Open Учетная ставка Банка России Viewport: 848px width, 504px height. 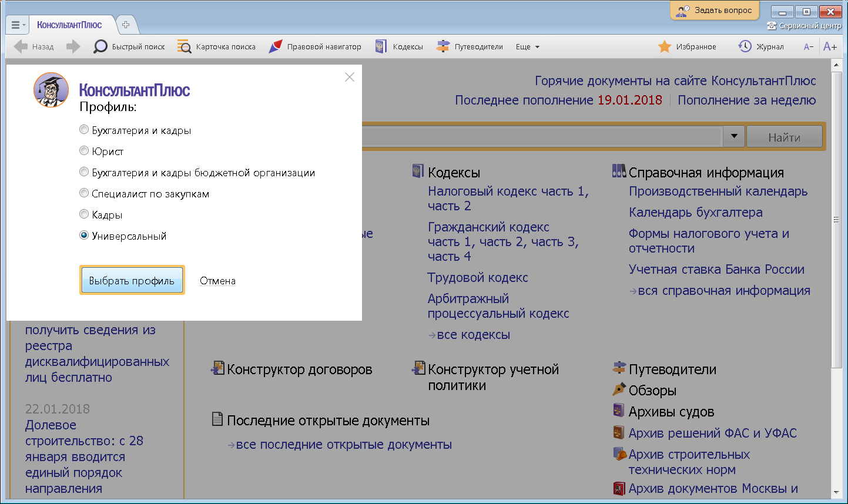pos(716,270)
